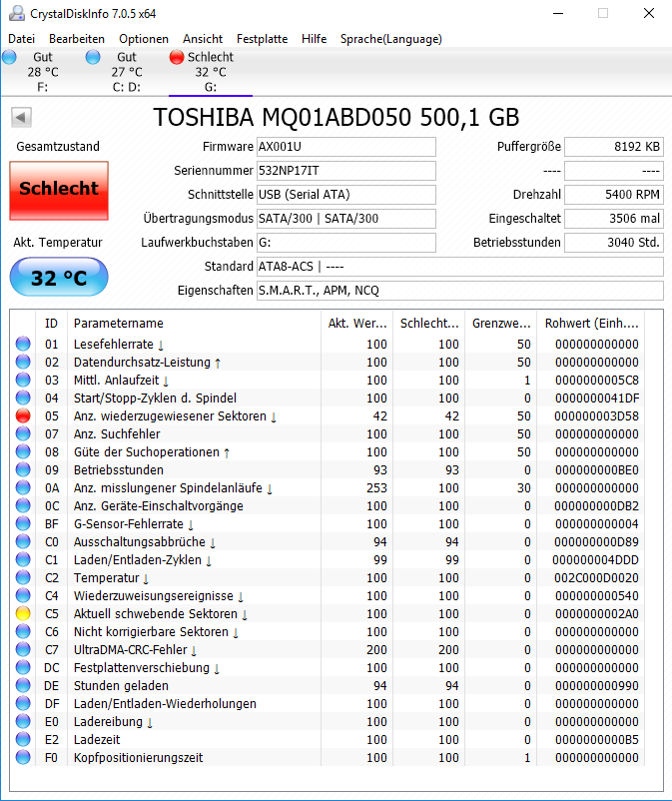Click the status orb of Güte der Suchoperationen

pos(23,451)
